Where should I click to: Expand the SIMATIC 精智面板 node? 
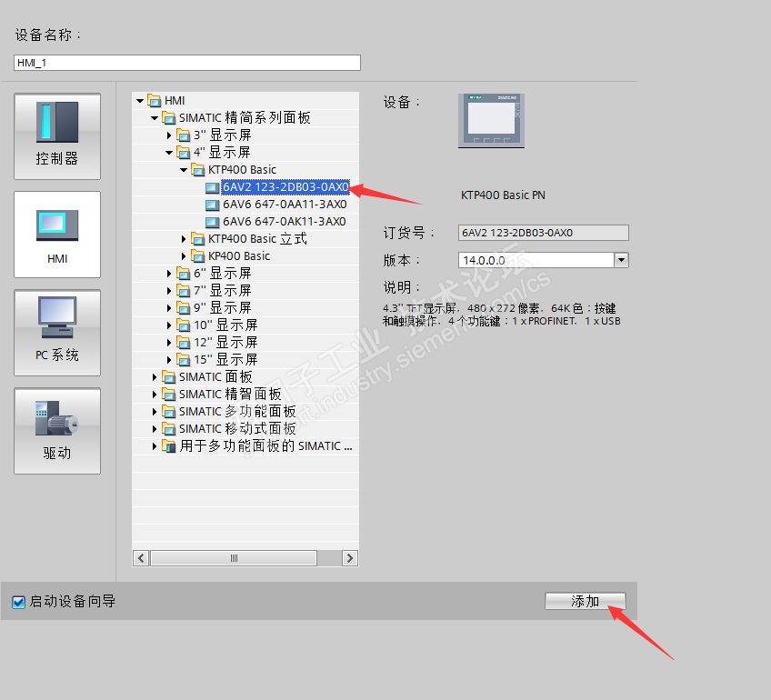pyautogui.click(x=155, y=395)
